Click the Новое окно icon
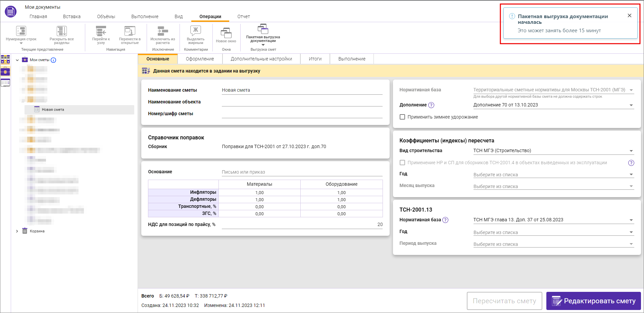 [x=226, y=33]
